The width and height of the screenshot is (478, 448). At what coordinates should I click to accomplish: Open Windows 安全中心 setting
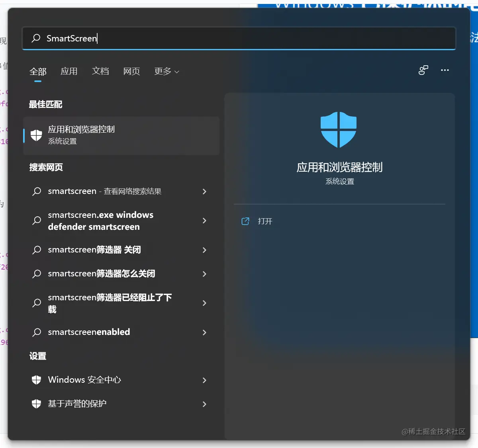pyautogui.click(x=121, y=380)
